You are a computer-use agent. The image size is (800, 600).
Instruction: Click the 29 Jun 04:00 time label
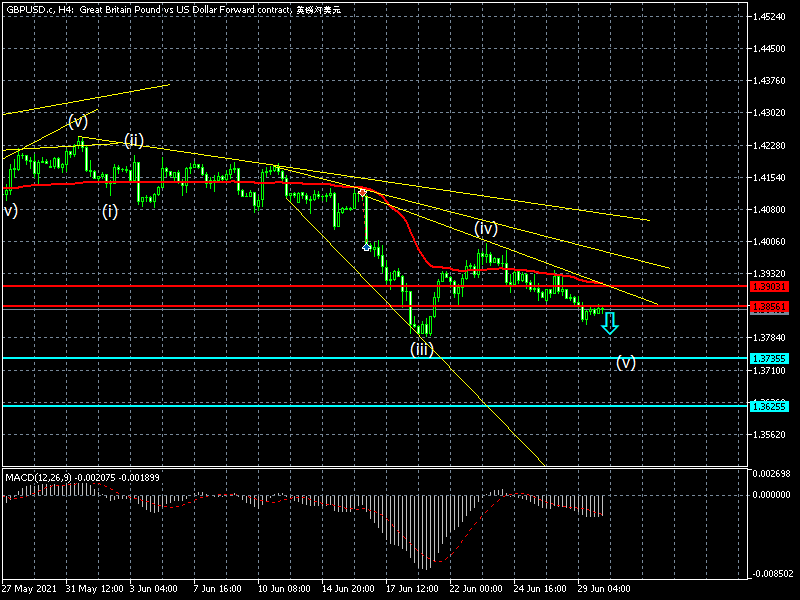pos(604,589)
